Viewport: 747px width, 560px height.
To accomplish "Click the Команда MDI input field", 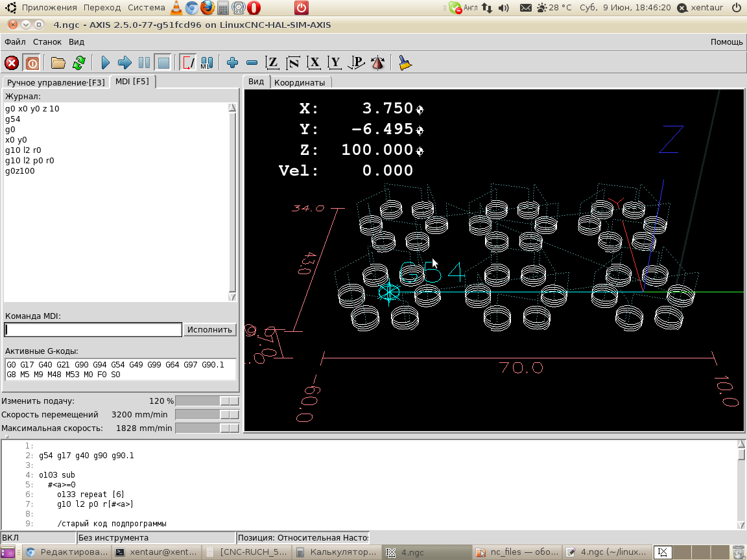I will click(x=93, y=330).
